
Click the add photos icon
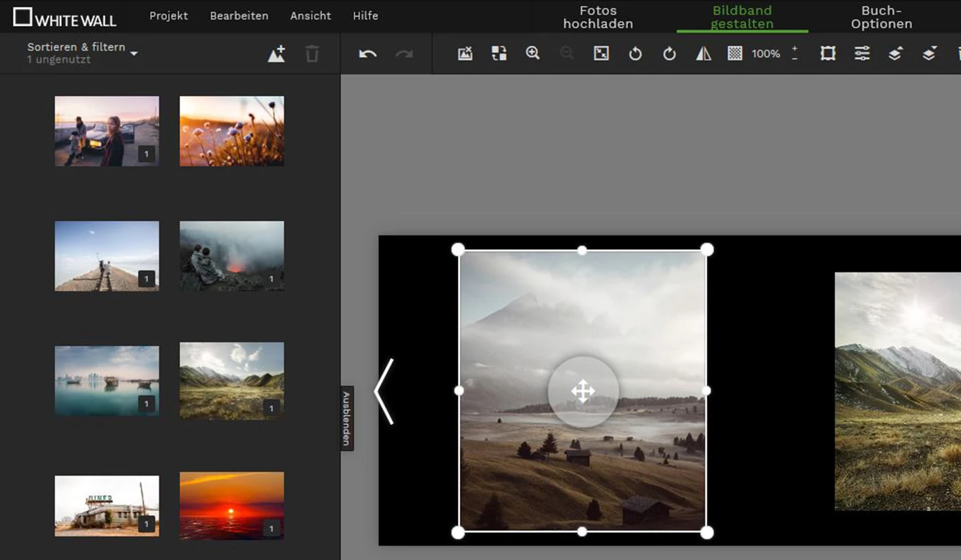(276, 54)
